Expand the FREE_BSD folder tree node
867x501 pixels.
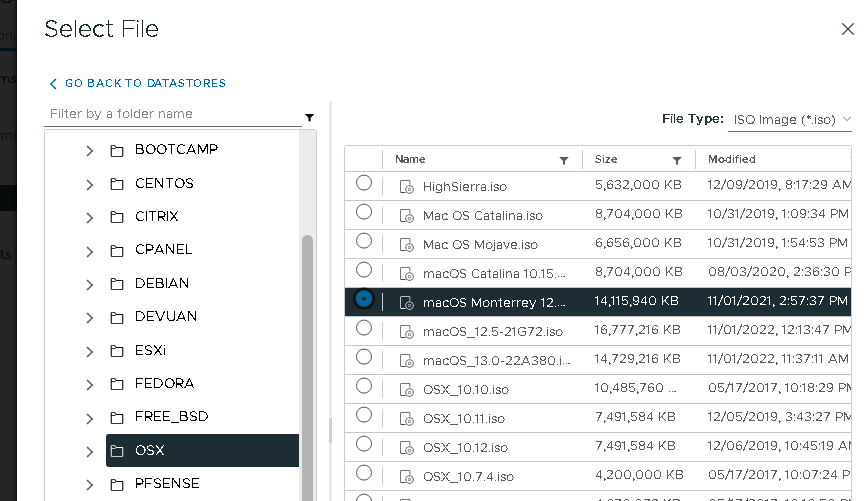click(x=90, y=419)
